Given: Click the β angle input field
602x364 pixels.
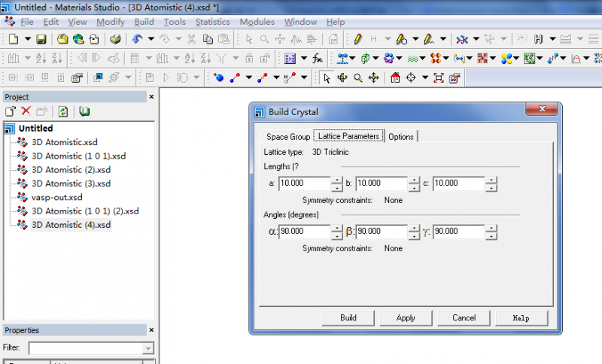Looking at the screenshot, I should [x=382, y=232].
